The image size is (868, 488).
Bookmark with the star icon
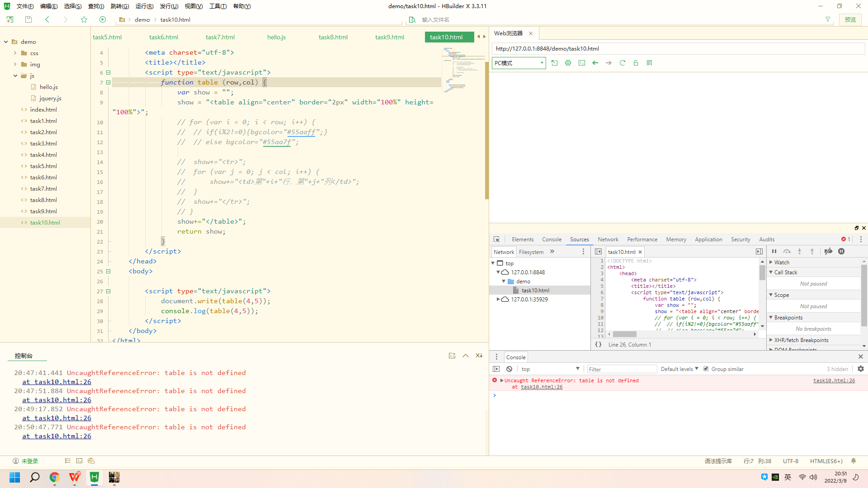84,19
